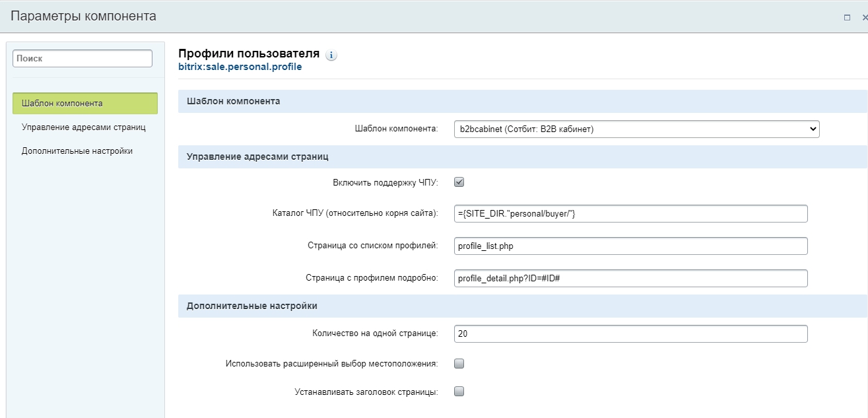Open Дополнительные настройки in sidebar
Viewport: 868px width, 418px height.
[77, 151]
